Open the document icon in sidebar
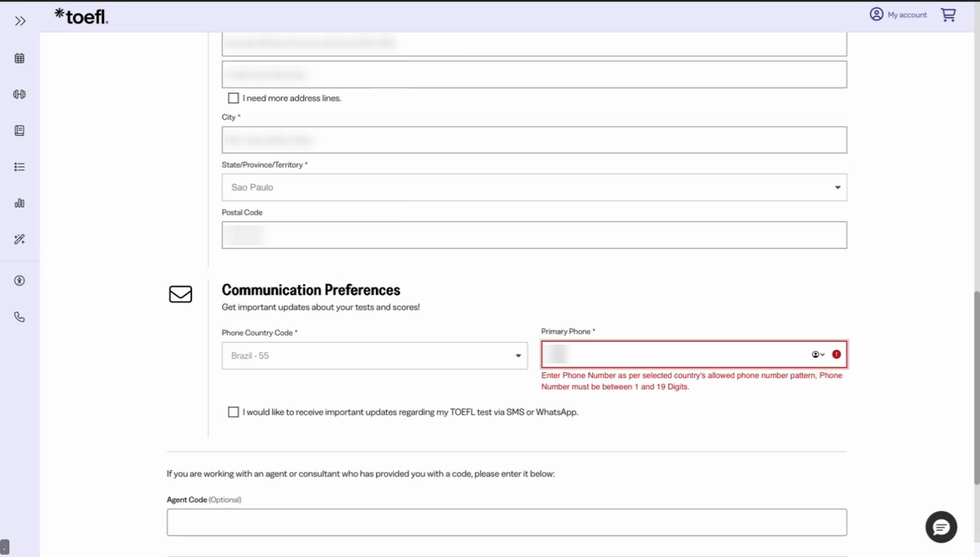The image size is (980, 557). 19,130
